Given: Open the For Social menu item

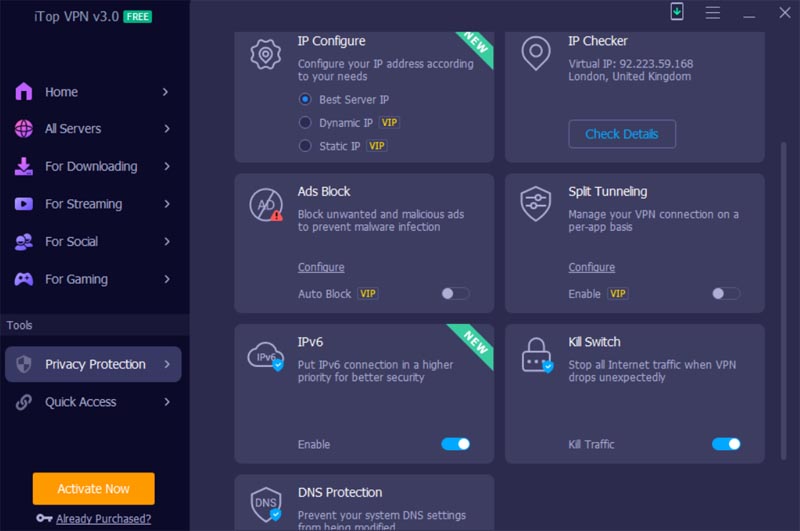Looking at the screenshot, I should 93,242.
